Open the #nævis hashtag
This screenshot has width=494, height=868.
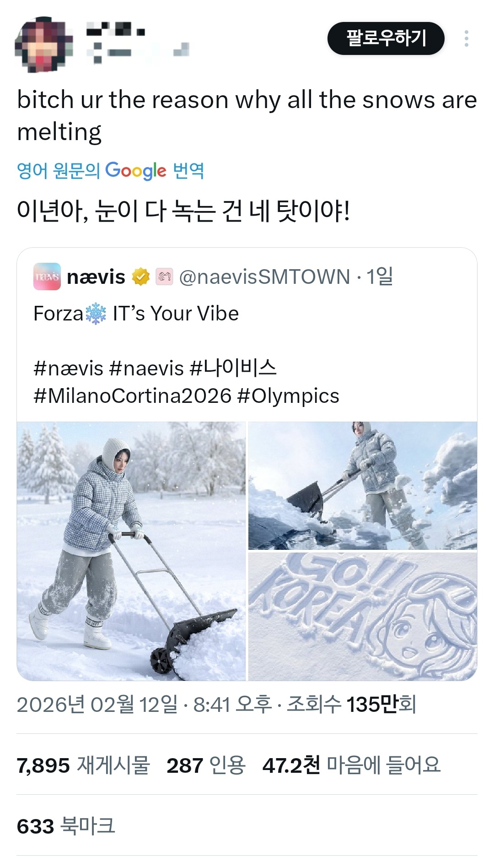(69, 368)
